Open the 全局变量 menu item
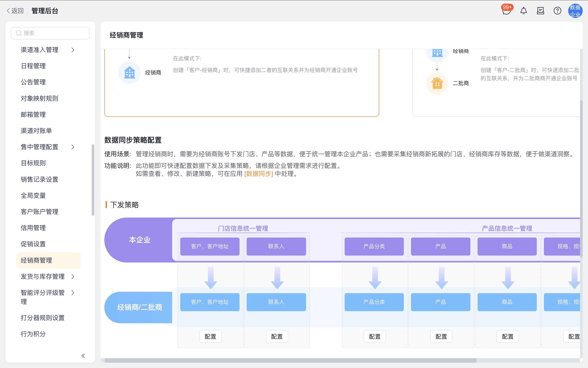This screenshot has height=368, width=588. (x=48, y=195)
